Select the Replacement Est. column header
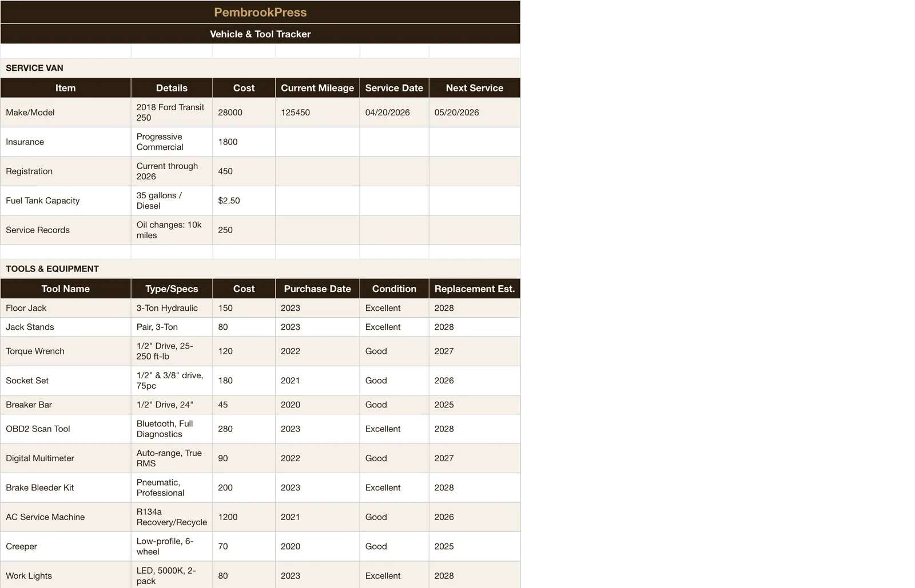 475,289
